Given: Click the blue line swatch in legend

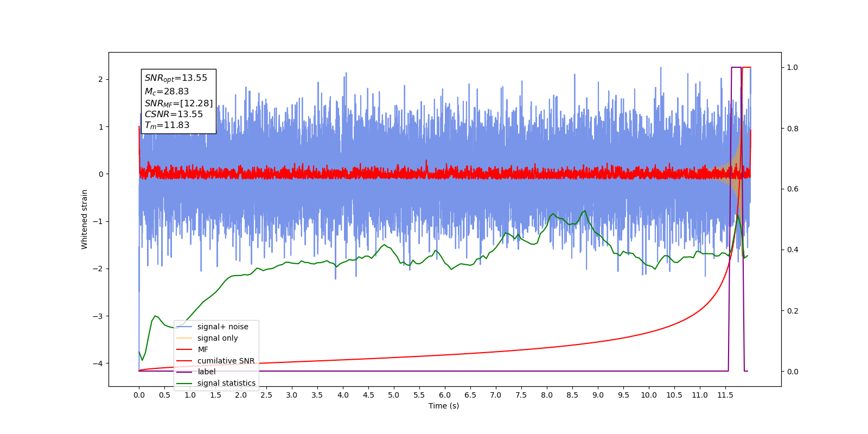Looking at the screenshot, I should (x=184, y=327).
